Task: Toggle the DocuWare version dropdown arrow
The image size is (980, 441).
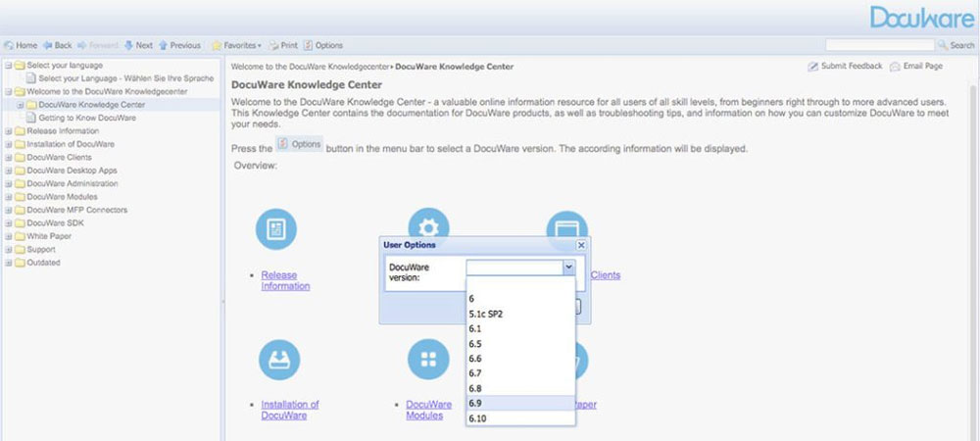Action: (x=568, y=268)
